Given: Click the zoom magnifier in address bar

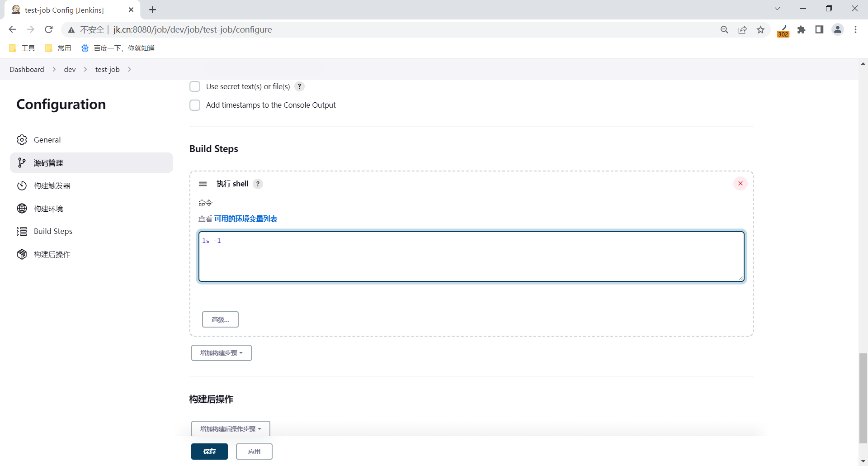Looking at the screenshot, I should pyautogui.click(x=724, y=29).
